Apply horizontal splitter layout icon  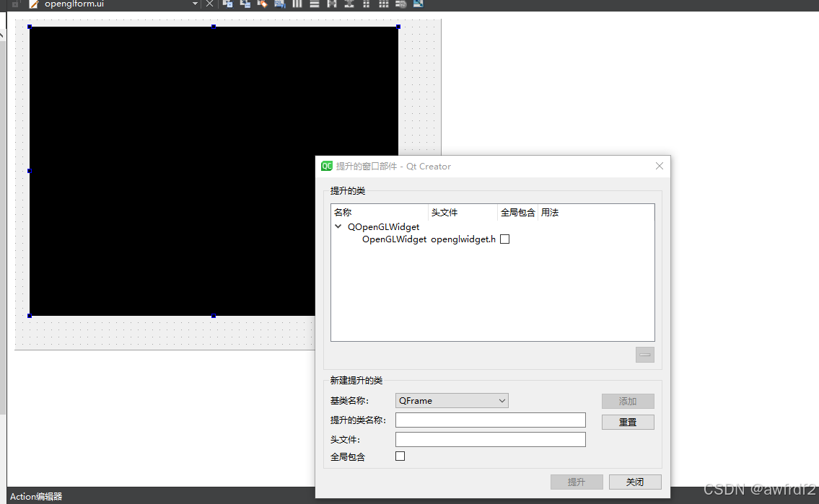[x=332, y=4]
